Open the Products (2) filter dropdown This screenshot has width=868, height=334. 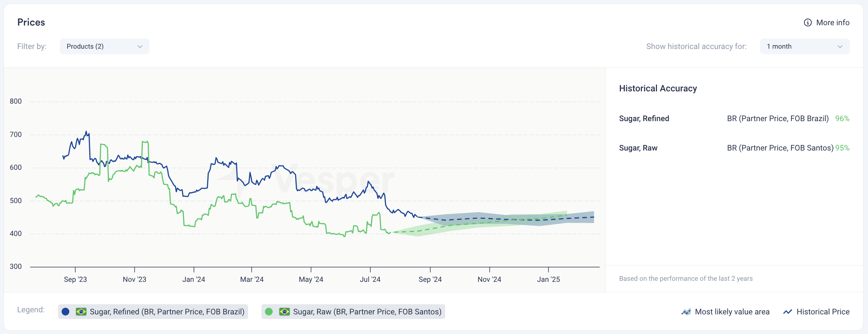[x=105, y=47]
